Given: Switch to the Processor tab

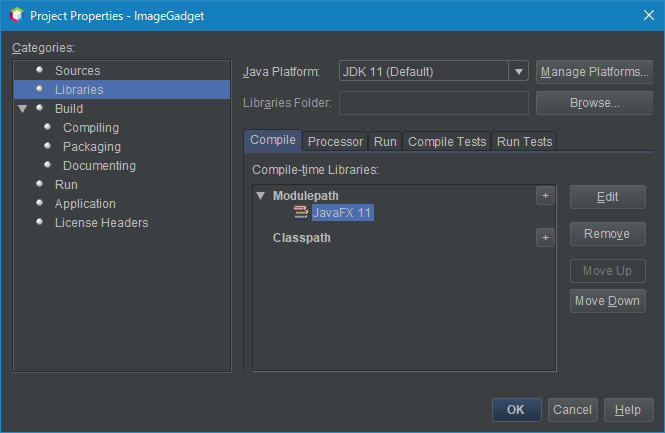Looking at the screenshot, I should point(335,142).
